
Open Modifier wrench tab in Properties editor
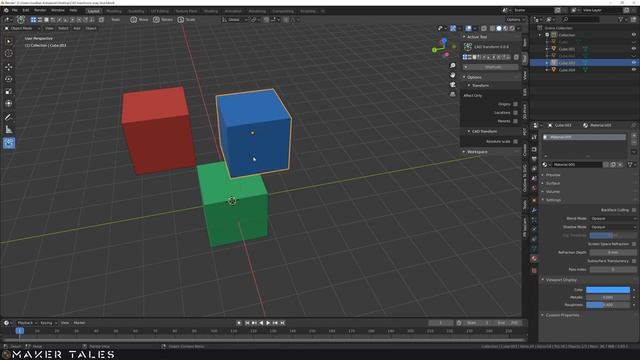tap(534, 210)
